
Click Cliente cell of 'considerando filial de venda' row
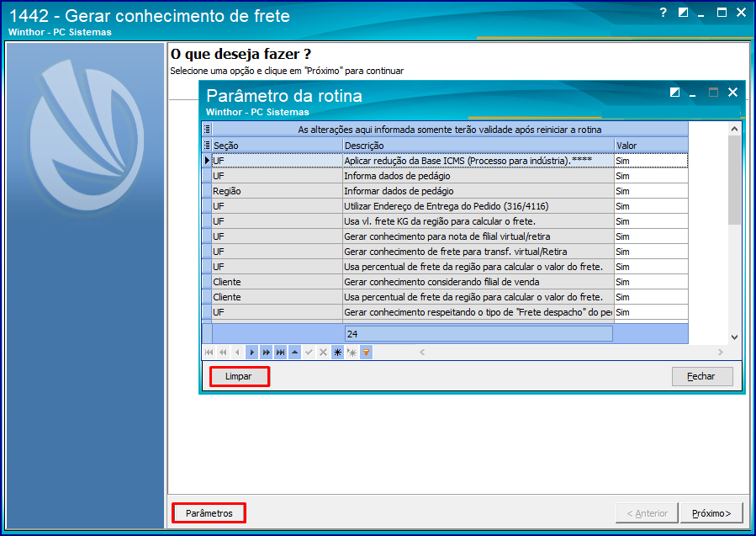coord(278,282)
